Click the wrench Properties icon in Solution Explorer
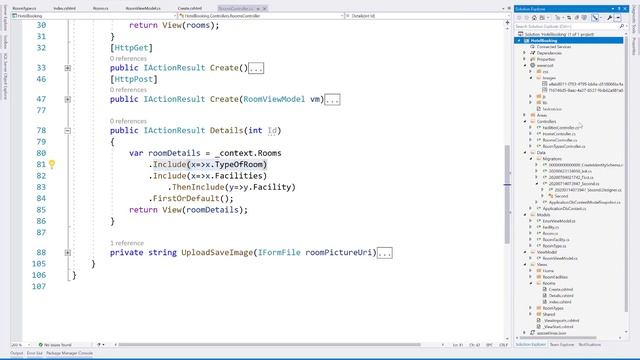 pyautogui.click(x=609, y=18)
